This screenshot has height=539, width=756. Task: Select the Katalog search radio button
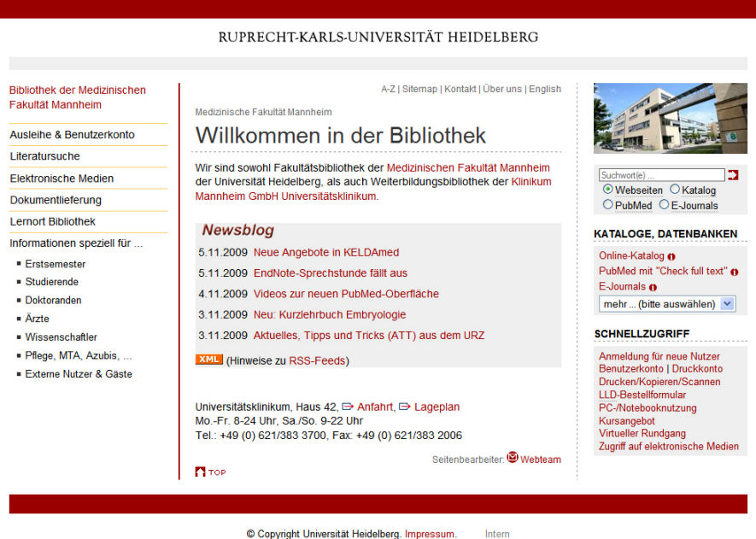(x=675, y=190)
